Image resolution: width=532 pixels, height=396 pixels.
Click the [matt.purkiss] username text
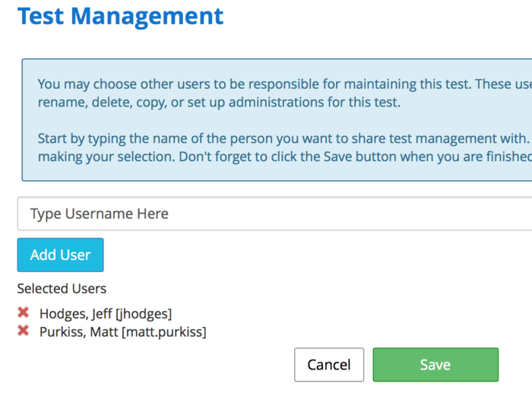point(163,331)
